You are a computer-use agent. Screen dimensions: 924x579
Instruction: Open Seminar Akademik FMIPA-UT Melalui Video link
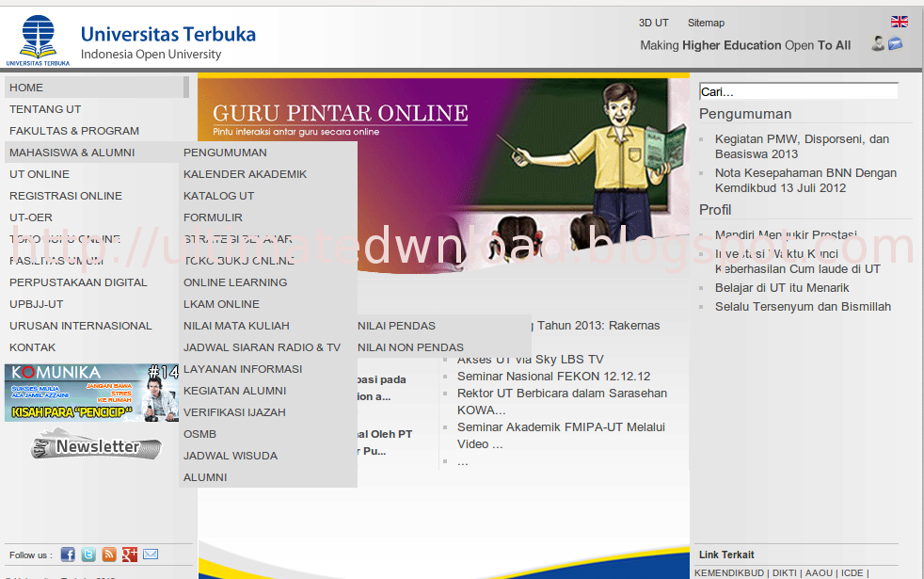561,436
